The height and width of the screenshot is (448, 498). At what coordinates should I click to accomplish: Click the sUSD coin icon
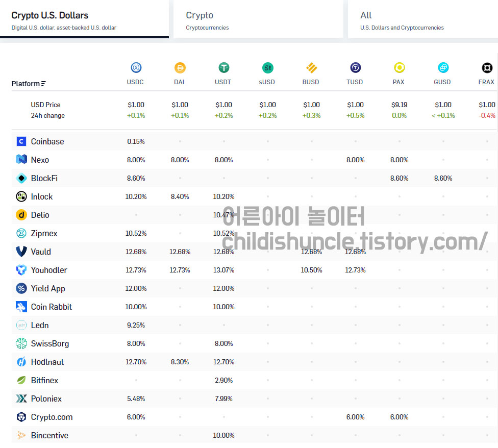[268, 68]
